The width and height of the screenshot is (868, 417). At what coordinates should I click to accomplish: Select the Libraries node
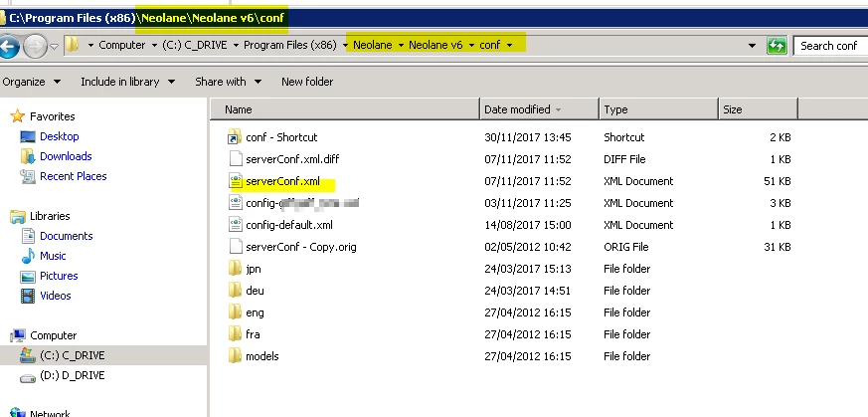pyautogui.click(x=50, y=216)
